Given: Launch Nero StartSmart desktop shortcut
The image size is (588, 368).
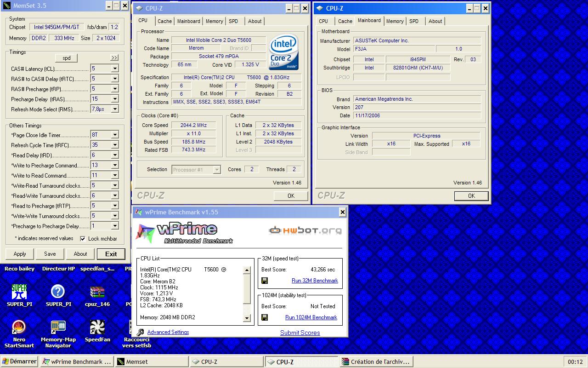Looking at the screenshot, I should pyautogui.click(x=19, y=327).
